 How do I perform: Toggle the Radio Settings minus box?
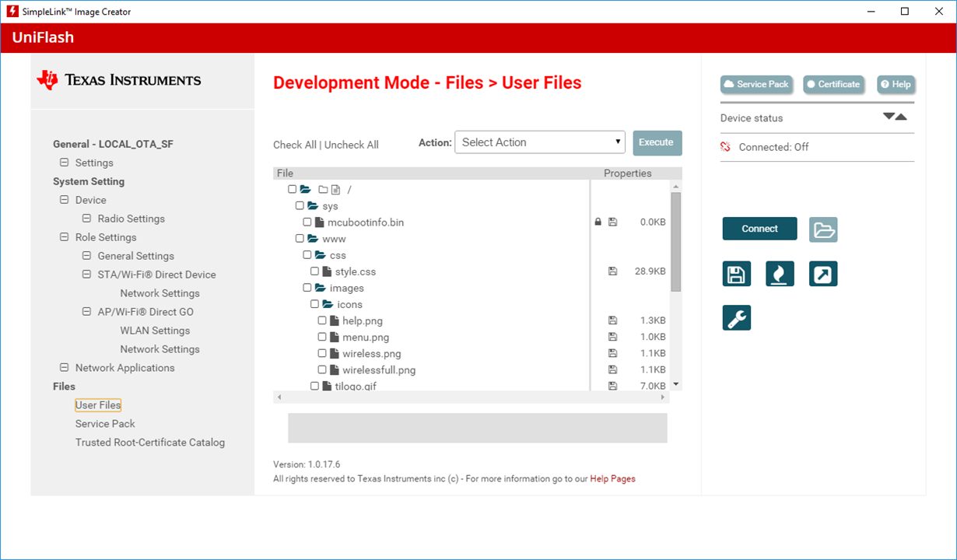[x=87, y=219]
